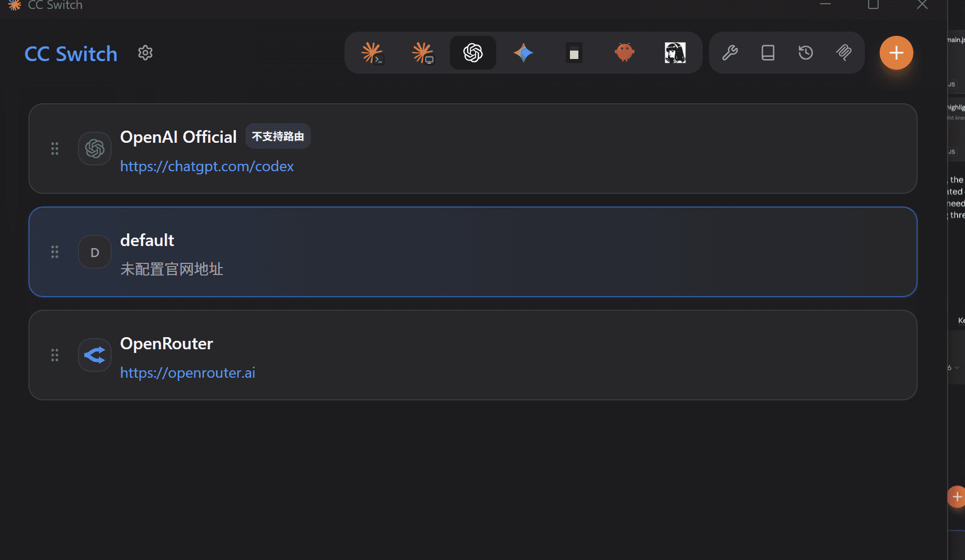Click the D avatar of default provider

point(95,252)
